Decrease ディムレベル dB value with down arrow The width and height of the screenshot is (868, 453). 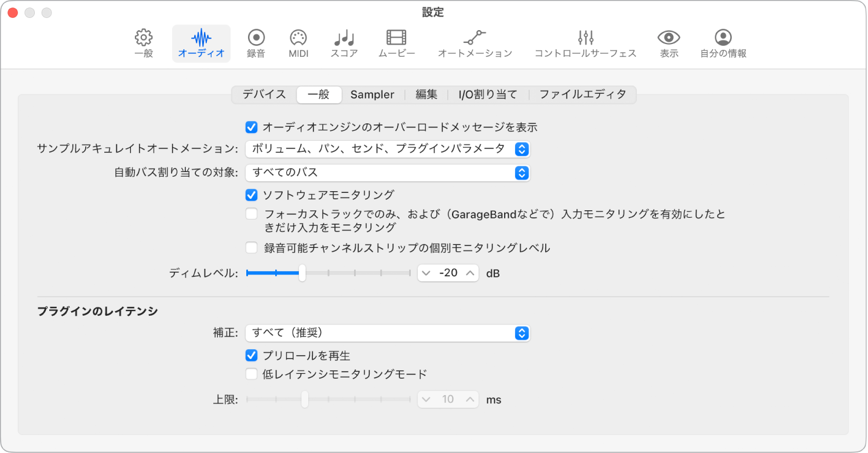click(x=427, y=273)
